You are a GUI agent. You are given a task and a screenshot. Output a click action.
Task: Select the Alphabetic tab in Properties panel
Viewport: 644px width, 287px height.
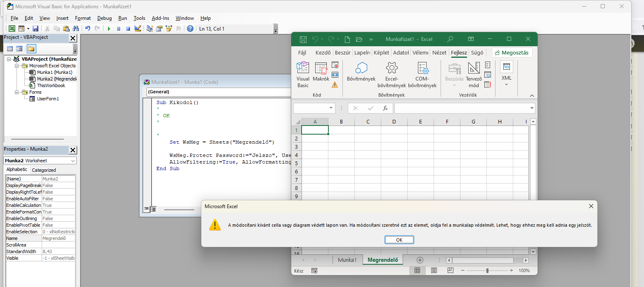(17, 170)
